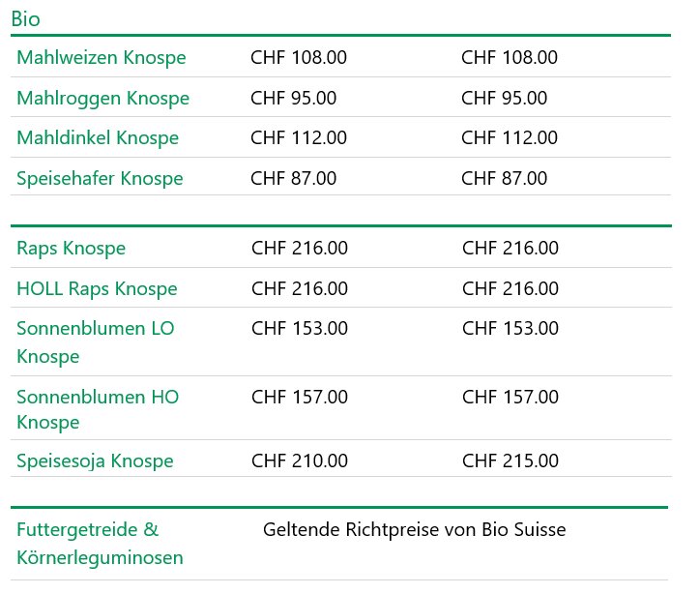
Task: Open the Mahlroggen Knospe entry
Action: point(102,99)
